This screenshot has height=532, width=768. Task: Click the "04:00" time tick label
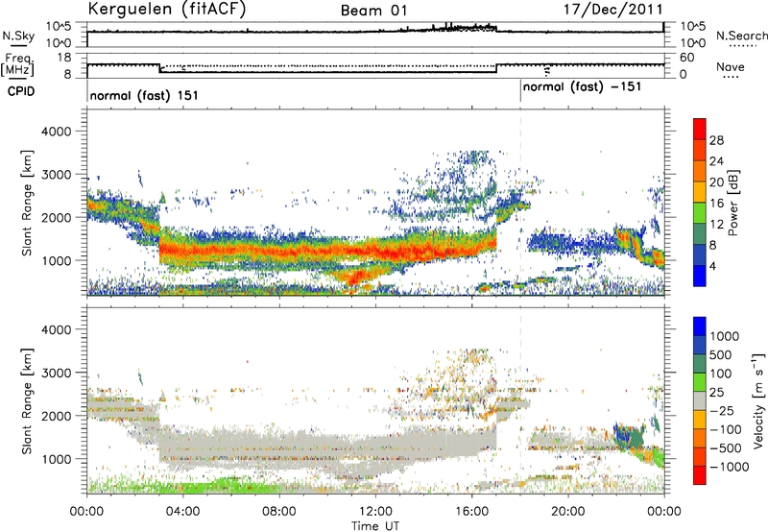point(182,512)
